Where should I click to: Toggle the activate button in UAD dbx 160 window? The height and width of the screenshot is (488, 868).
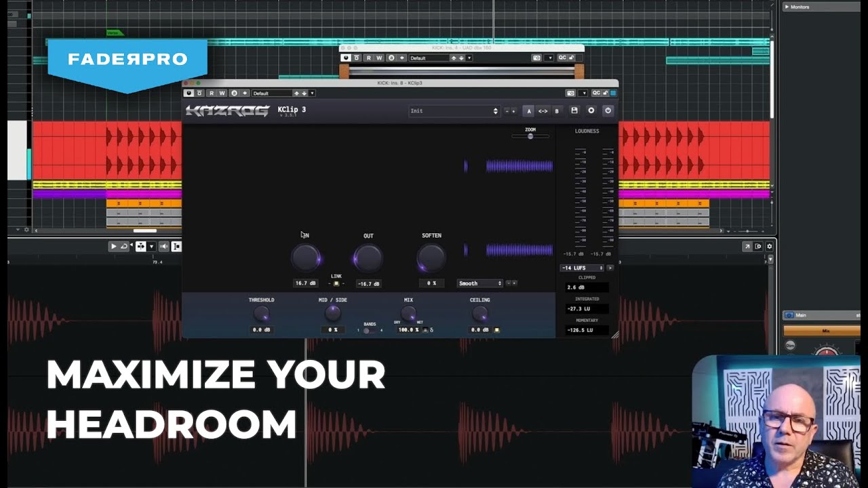coord(347,58)
